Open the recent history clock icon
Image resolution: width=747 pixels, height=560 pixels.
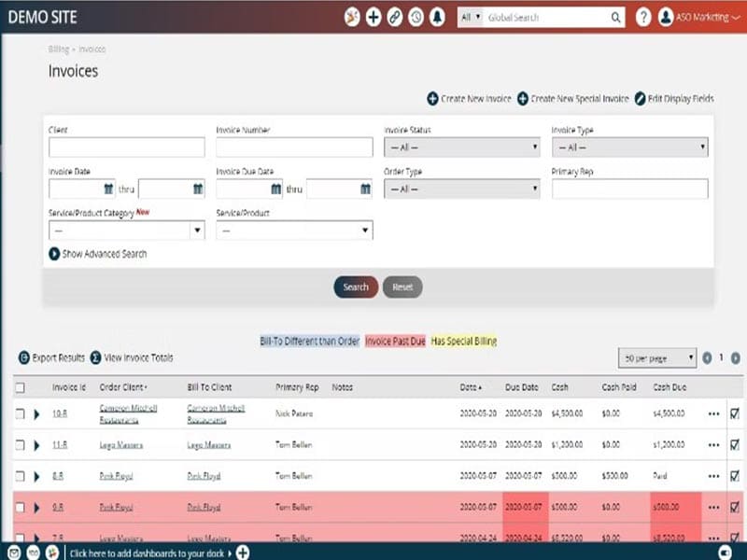[416, 18]
